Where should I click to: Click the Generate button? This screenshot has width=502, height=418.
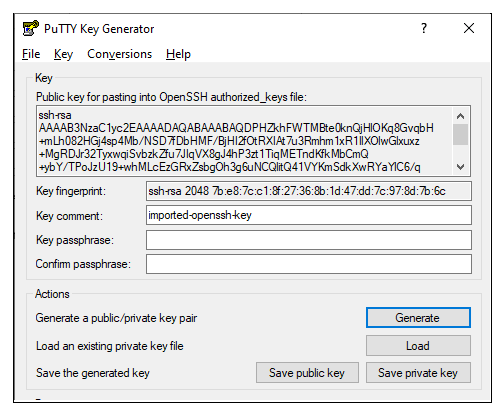418,318
